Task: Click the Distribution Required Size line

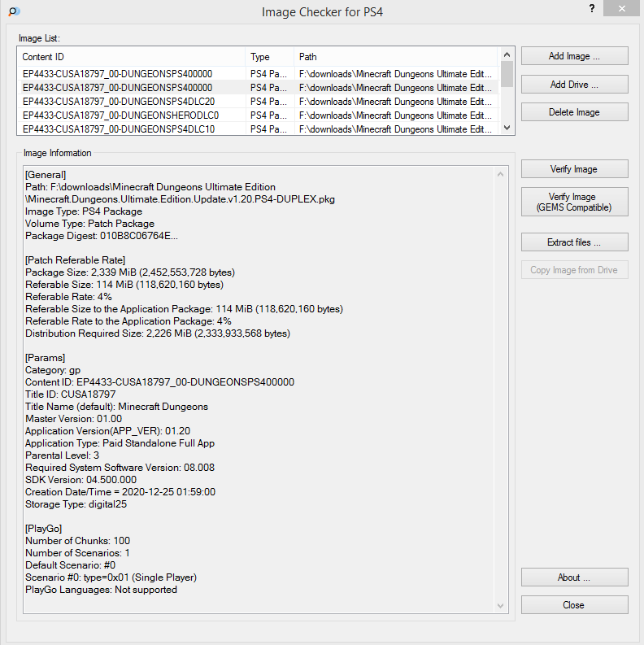Action: [158, 333]
